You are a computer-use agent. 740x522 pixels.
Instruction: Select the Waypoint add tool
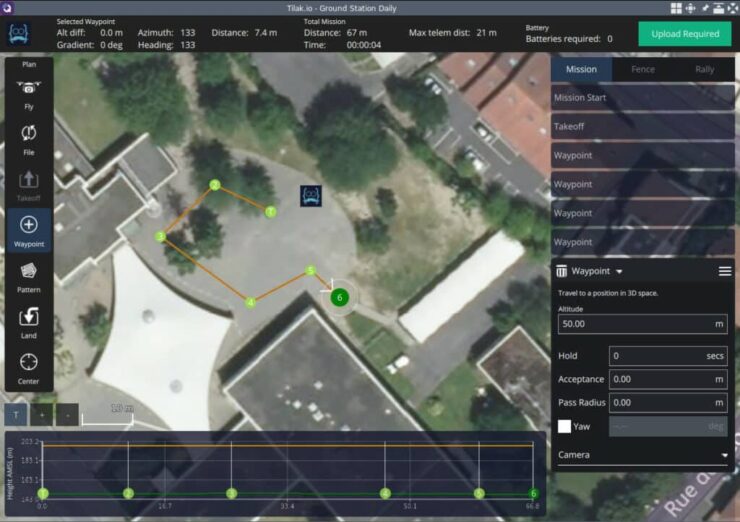[x=28, y=230]
